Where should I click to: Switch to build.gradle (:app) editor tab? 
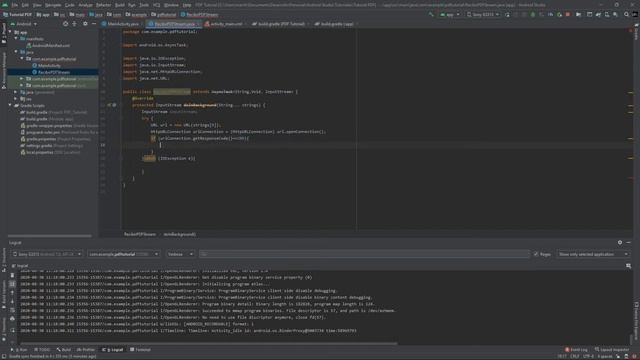click(336, 24)
